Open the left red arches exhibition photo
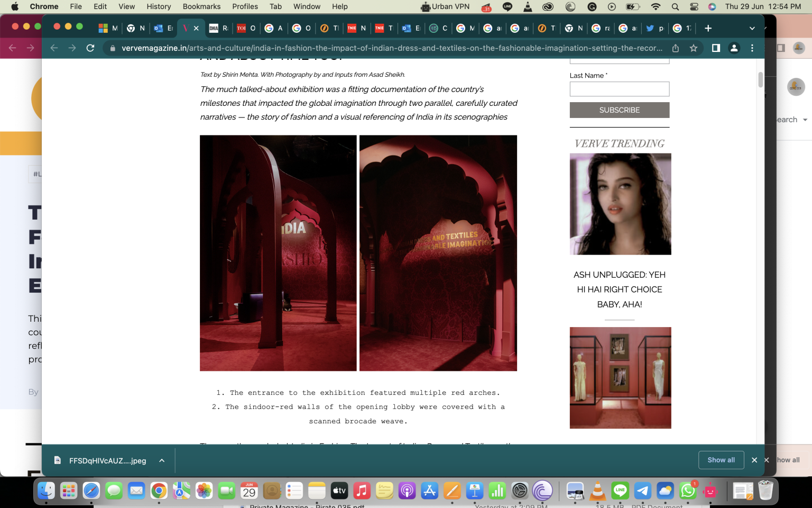The width and height of the screenshot is (812, 508). 278,253
